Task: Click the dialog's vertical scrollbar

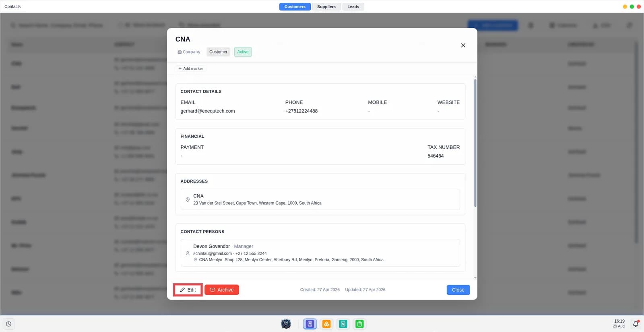Action: (475, 143)
